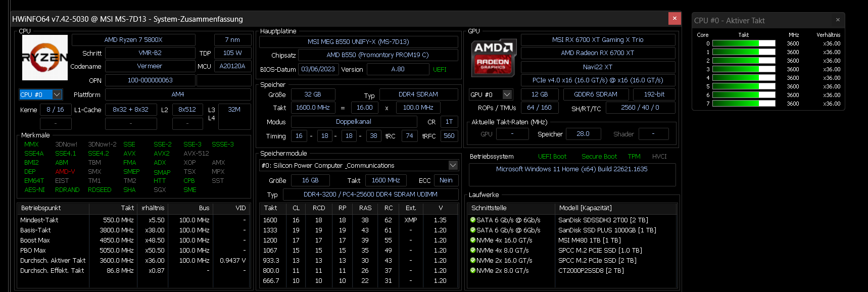Click the DDR4-3200 / PC4-25600 module type field
Image resolution: width=868 pixels, height=292 pixels.
coord(370,194)
